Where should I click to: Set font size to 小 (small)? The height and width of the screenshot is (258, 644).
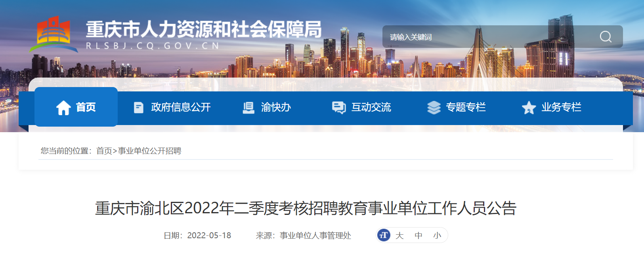tap(437, 235)
